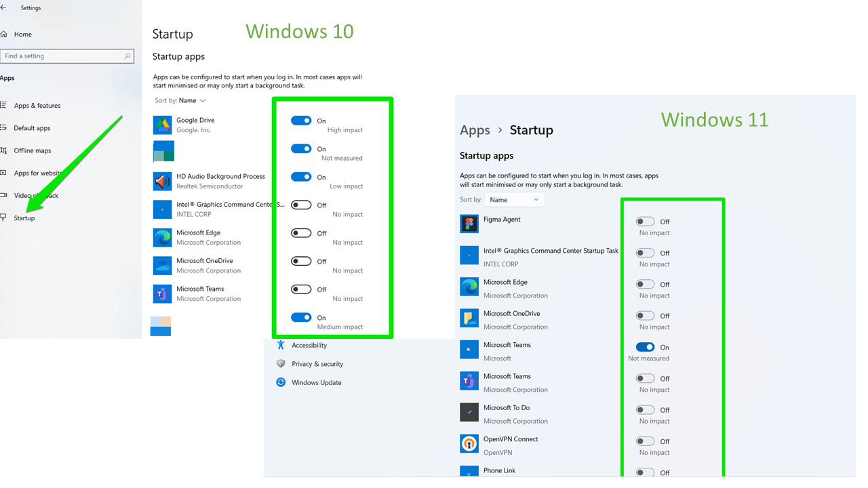Enable the OpenVPN Connect startup toggle
Image resolution: width=868 pixels, height=488 pixels.
(x=645, y=441)
